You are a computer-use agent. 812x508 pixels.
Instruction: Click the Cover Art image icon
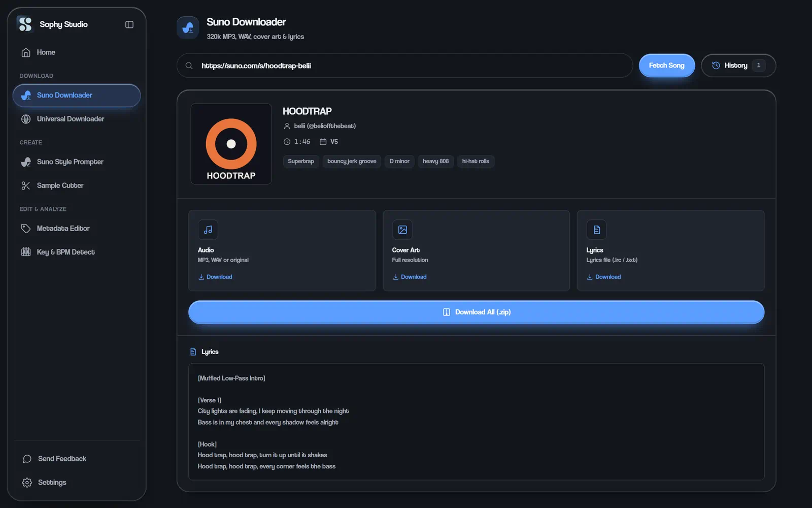[402, 230]
